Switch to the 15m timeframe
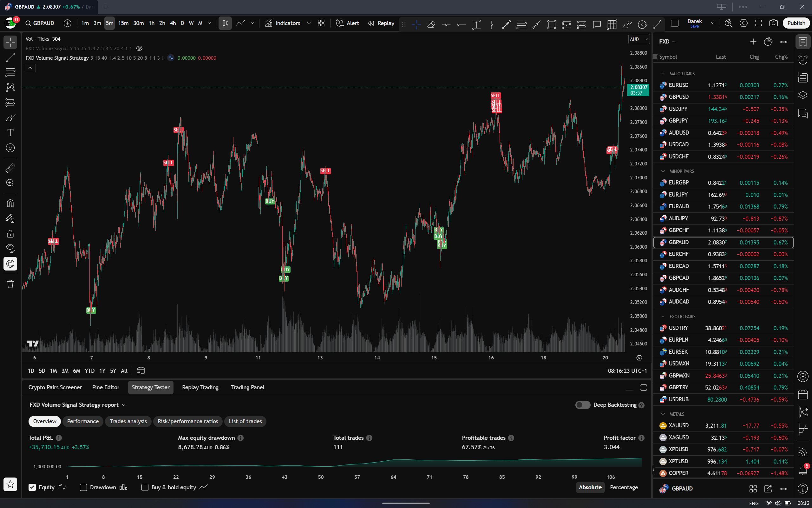The height and width of the screenshot is (508, 812). tap(123, 23)
